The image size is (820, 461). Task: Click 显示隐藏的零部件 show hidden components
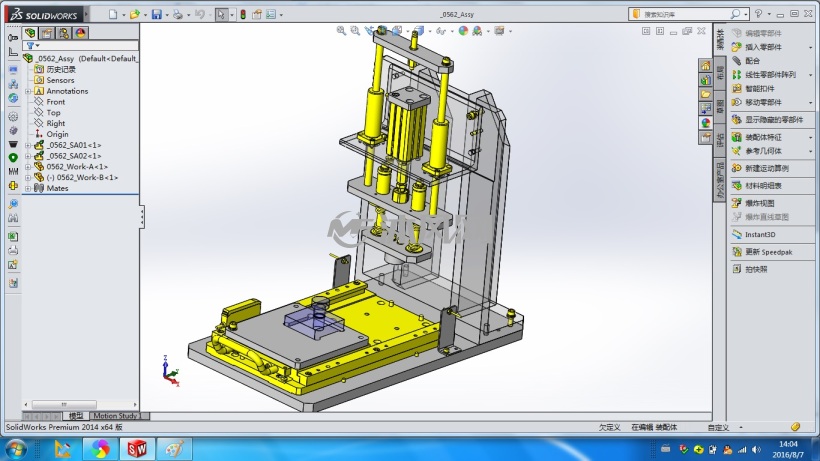pyautogui.click(x=773, y=120)
